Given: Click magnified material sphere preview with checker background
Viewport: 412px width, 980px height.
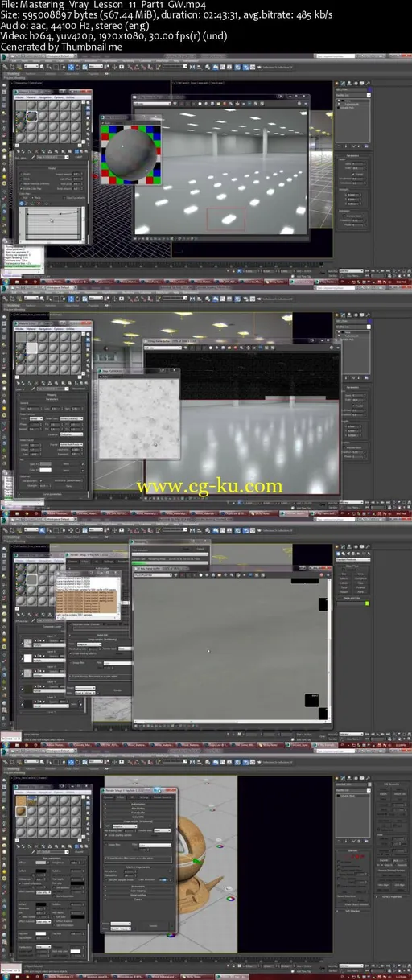Looking at the screenshot, I should [131, 154].
